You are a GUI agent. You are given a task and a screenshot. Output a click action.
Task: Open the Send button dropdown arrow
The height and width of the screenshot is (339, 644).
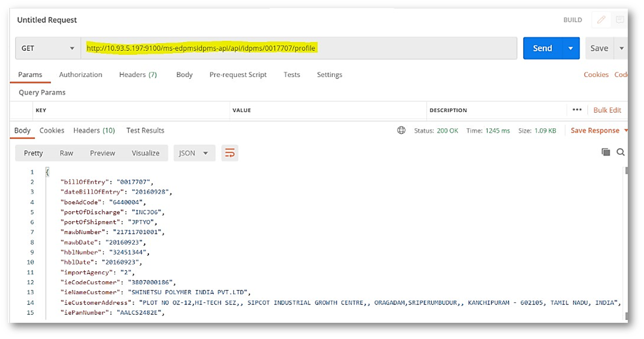coord(570,48)
